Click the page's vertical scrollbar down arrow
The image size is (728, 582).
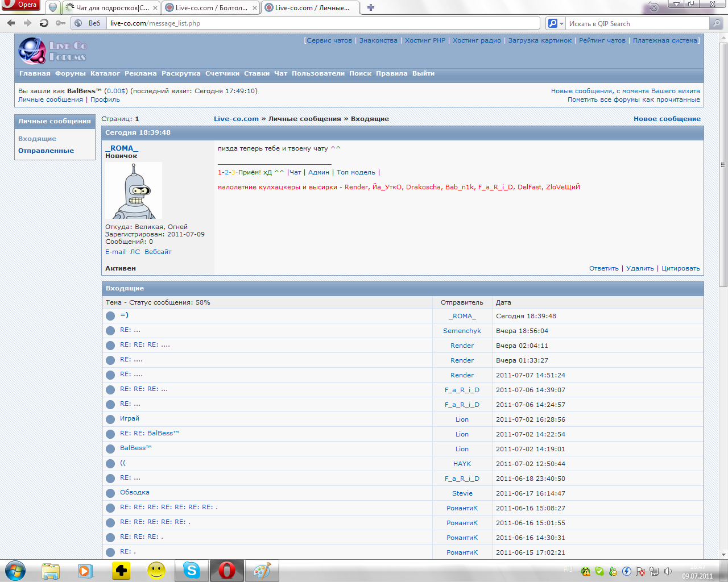tap(723, 554)
